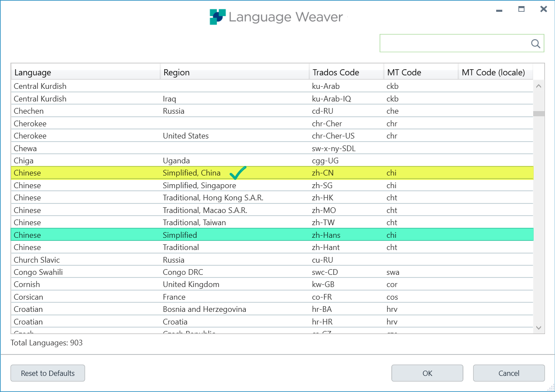555x392 pixels.
Task: Click the swc-CD Trados code
Action: [x=325, y=272]
